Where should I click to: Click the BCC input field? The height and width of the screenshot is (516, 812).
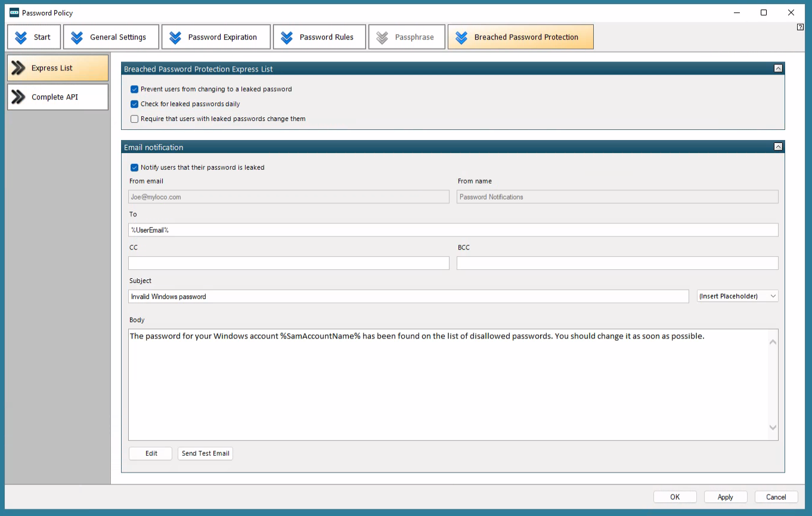(618, 263)
